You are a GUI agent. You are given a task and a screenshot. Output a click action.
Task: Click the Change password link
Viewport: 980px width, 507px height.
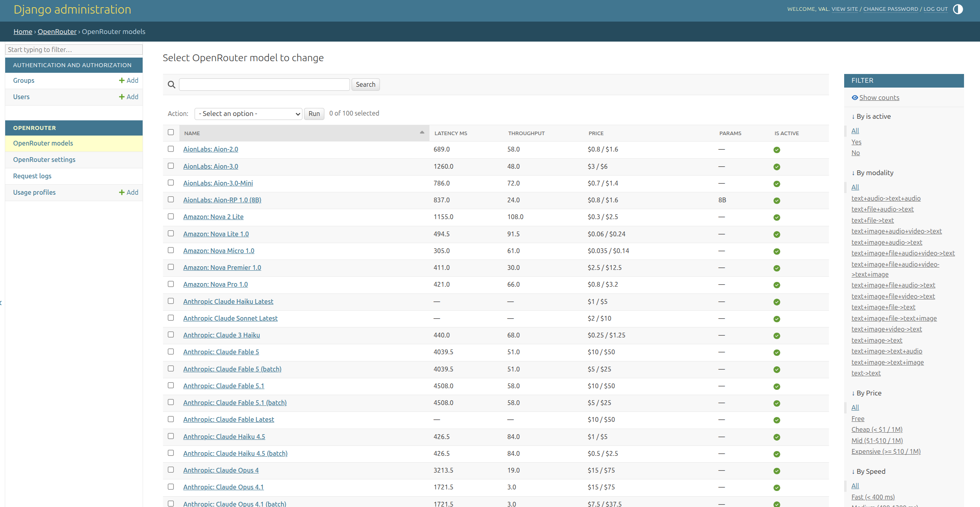click(x=891, y=9)
